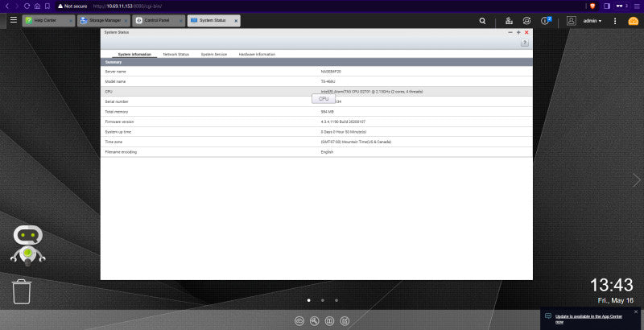Click the Server name row

316,72
